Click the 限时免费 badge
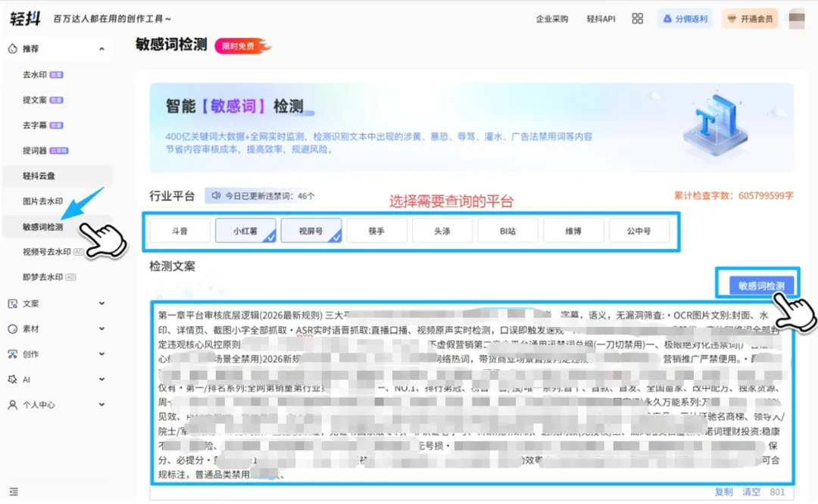Viewport: 818px width, 504px height. tap(242, 46)
